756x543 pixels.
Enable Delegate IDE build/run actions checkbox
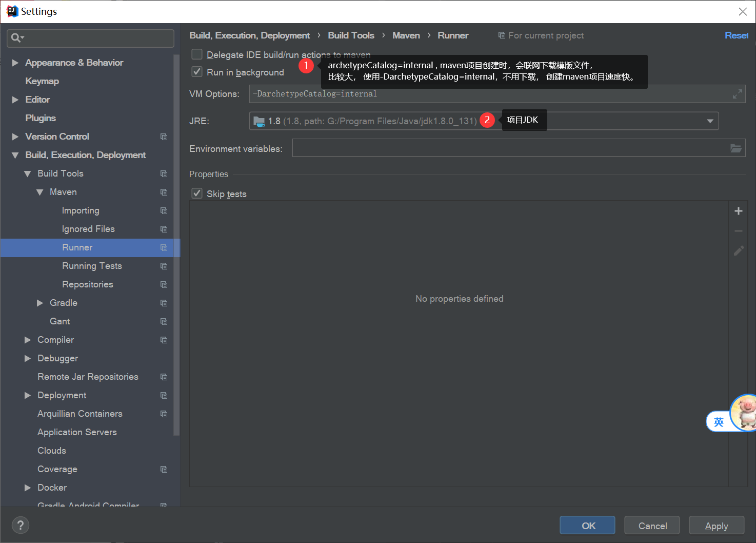point(197,54)
